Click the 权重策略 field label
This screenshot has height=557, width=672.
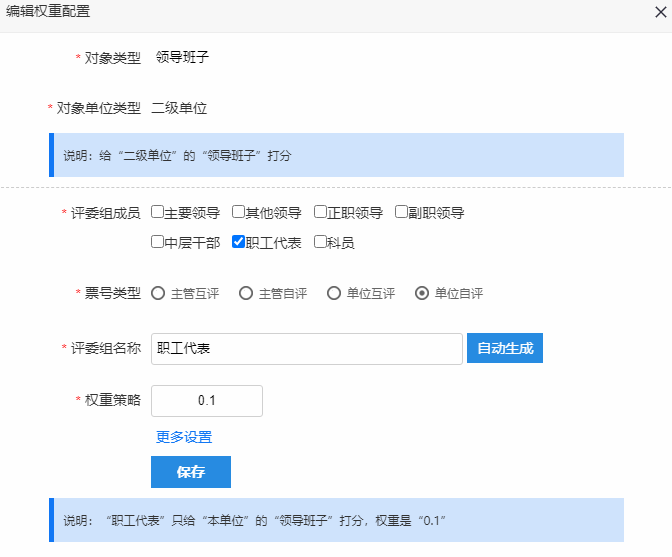(x=112, y=400)
